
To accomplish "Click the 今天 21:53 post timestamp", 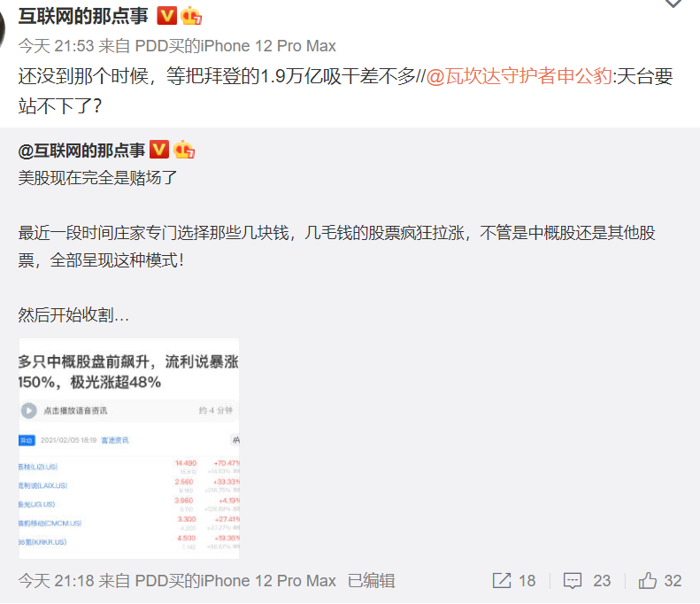I will pos(57,46).
